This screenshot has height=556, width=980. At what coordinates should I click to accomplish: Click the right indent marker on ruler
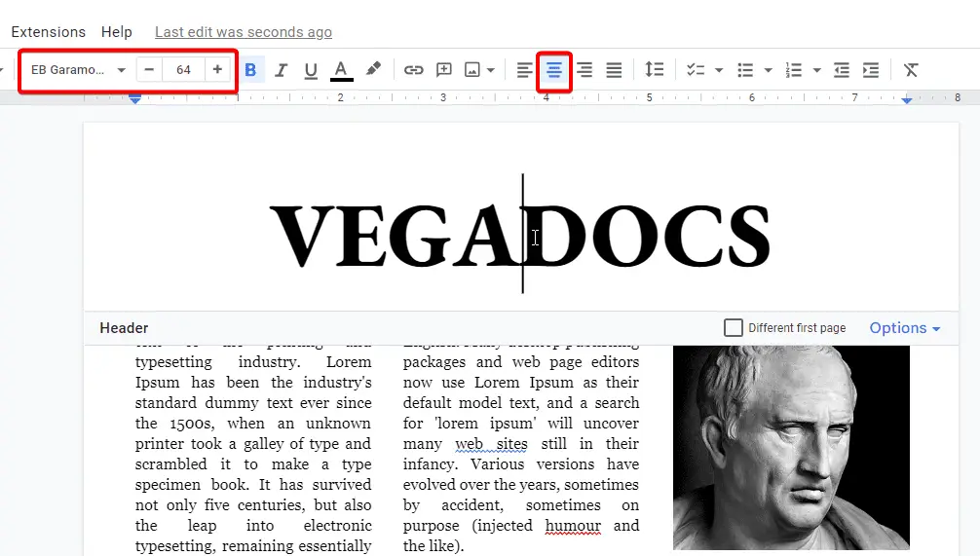pyautogui.click(x=907, y=99)
